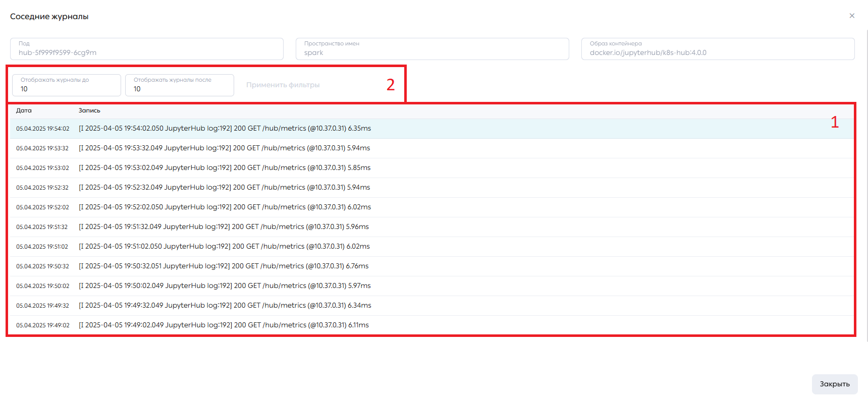Screen dimensions: 868x404
Task: Click the Дата column header
Action: coord(24,110)
